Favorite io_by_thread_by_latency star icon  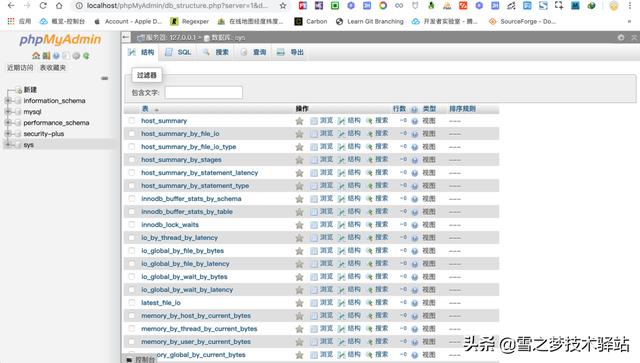[x=299, y=238]
